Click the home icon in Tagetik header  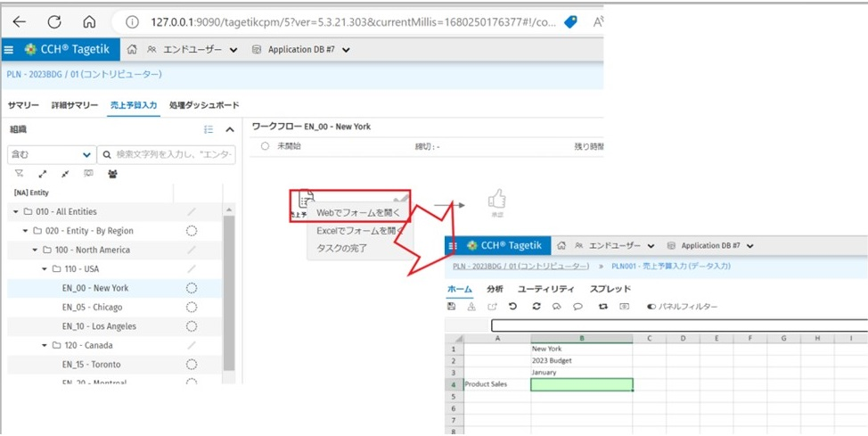click(132, 50)
